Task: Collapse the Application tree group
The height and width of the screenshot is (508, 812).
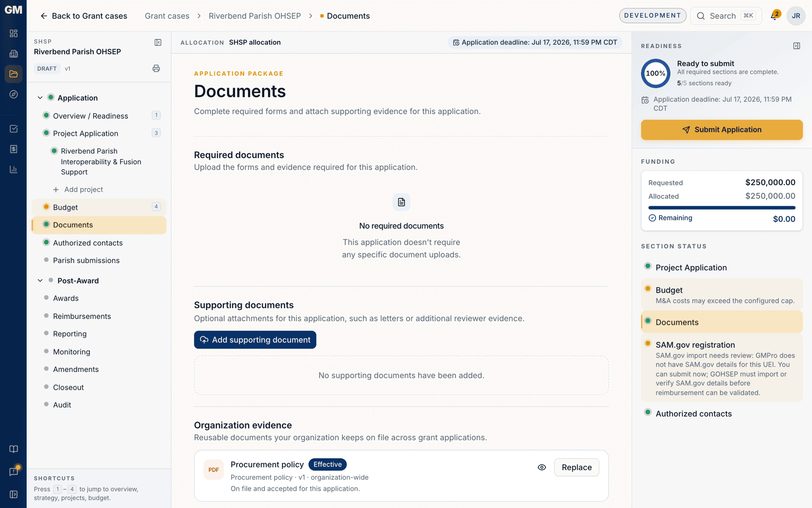Action: click(40, 98)
